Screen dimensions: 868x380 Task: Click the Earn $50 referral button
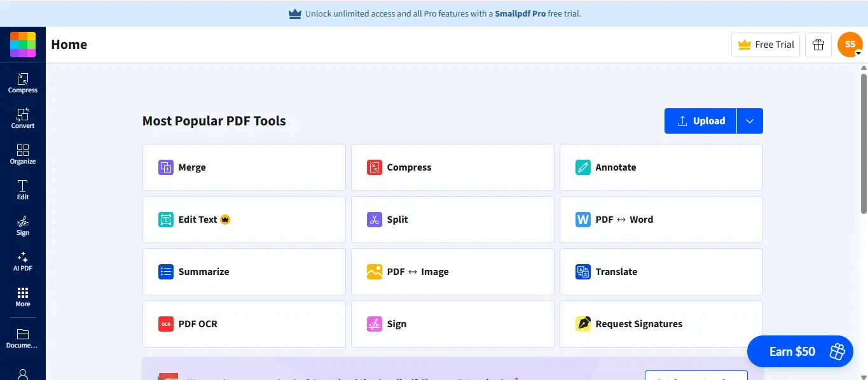799,351
